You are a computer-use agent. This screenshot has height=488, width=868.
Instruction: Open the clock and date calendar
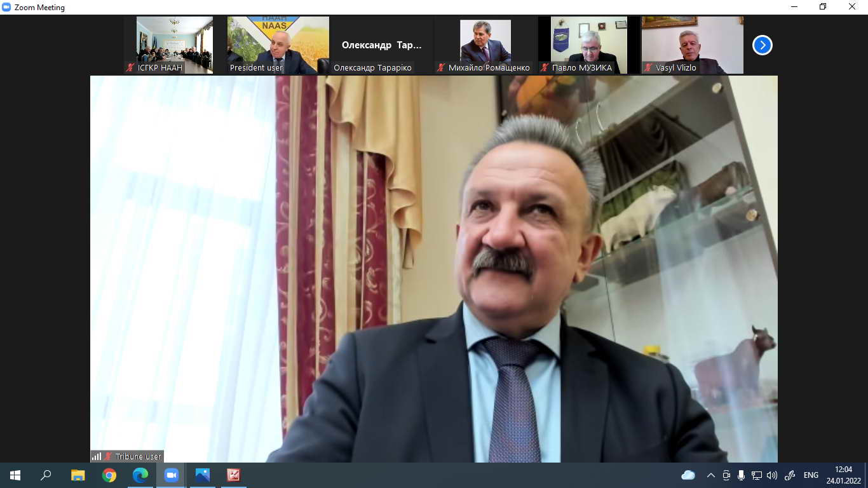point(843,475)
